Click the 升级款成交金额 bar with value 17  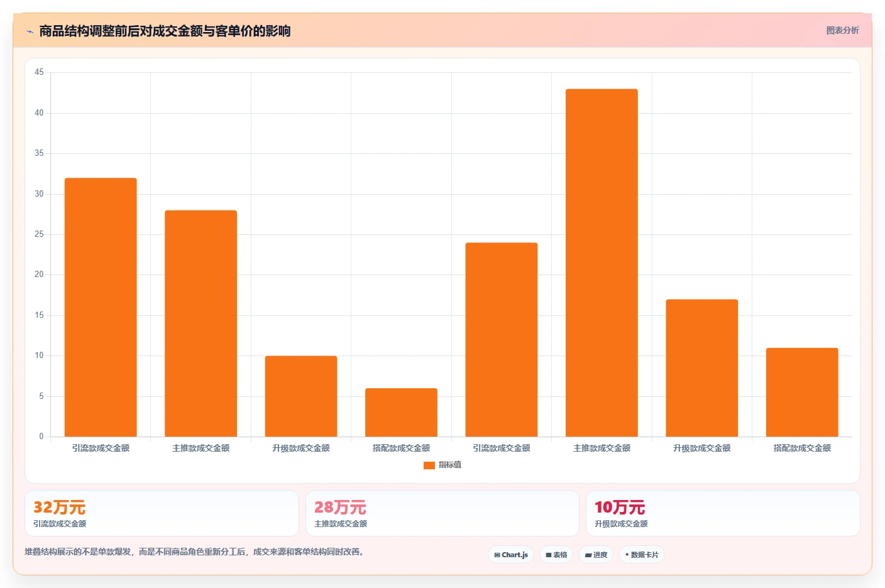(702, 368)
